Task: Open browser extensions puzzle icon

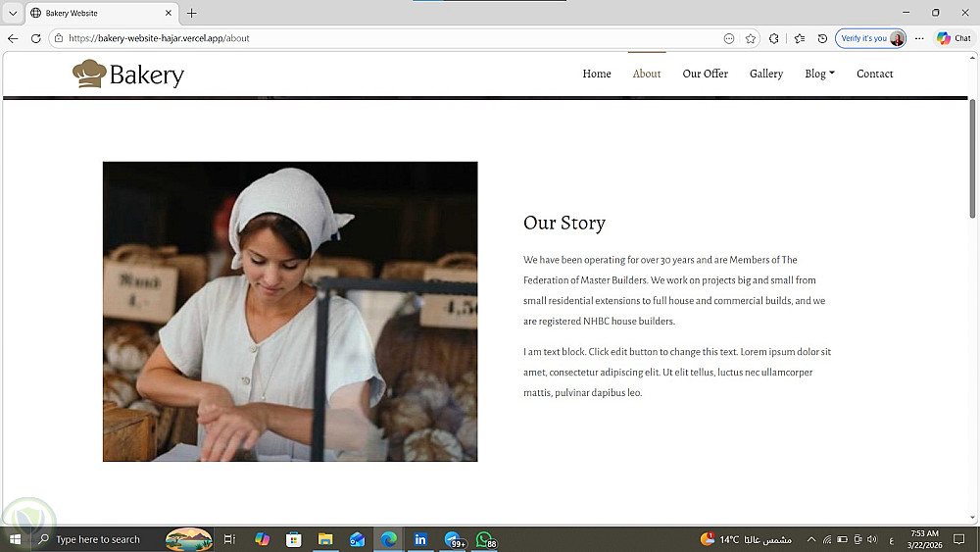Action: click(774, 38)
